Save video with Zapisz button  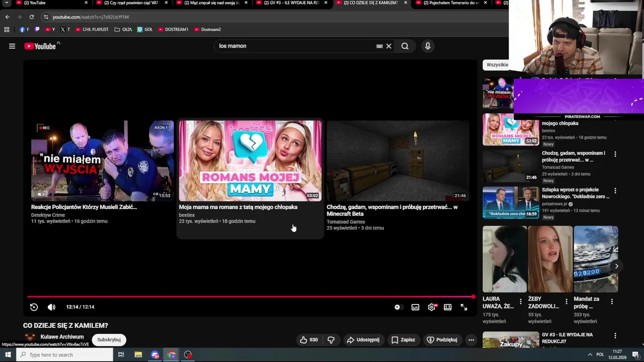(403, 340)
